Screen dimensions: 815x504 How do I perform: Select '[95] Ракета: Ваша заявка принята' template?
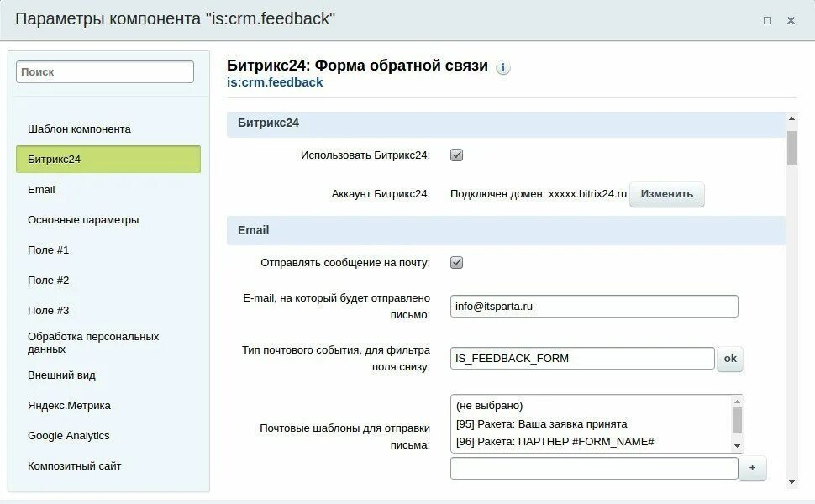tap(541, 423)
